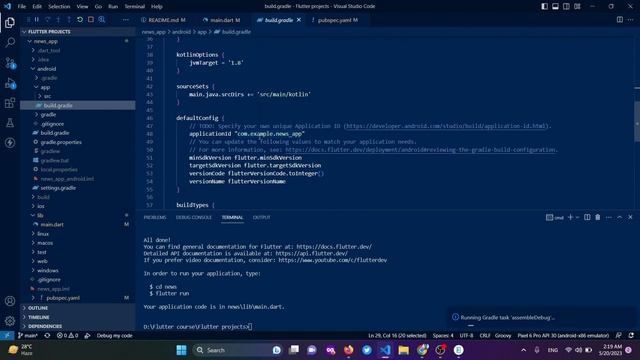Switch to the PROBLEMS panel tab
The image size is (640, 360).
coord(155,217)
